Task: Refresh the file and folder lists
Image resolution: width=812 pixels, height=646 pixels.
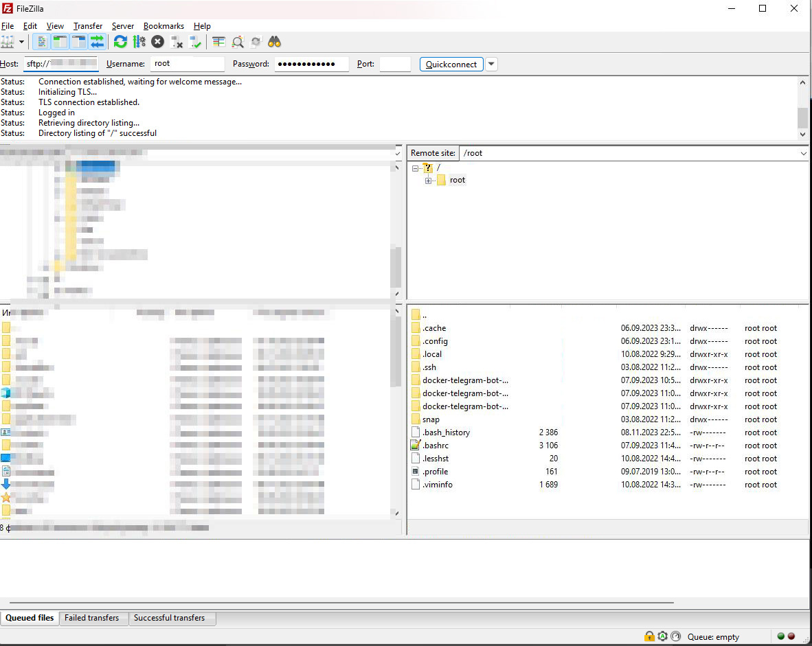Action: click(x=120, y=42)
